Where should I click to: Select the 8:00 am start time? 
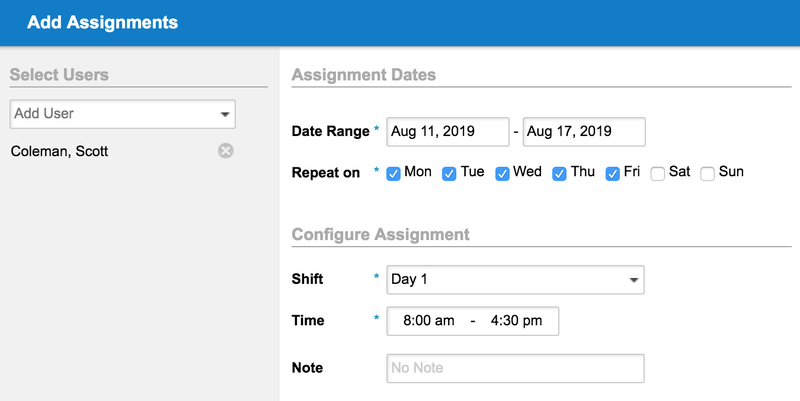[x=429, y=321]
